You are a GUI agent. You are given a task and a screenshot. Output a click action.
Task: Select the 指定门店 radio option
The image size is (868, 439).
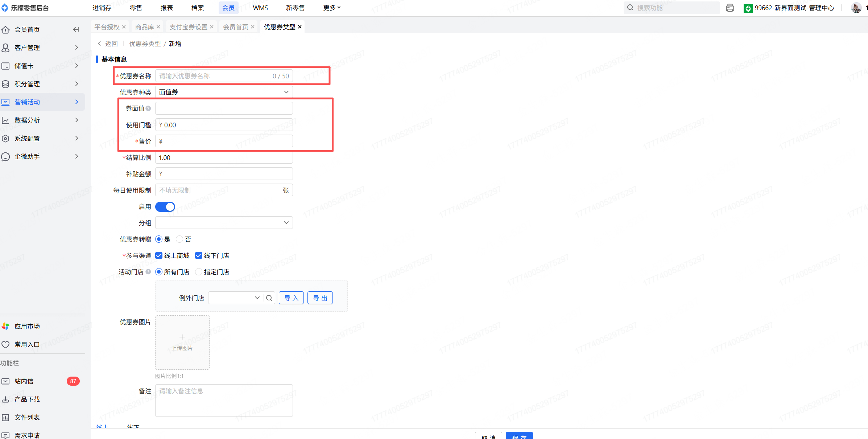(x=199, y=272)
